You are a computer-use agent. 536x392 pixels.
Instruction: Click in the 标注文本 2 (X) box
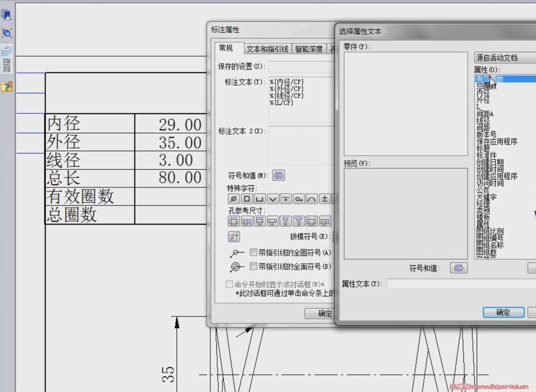point(302,145)
